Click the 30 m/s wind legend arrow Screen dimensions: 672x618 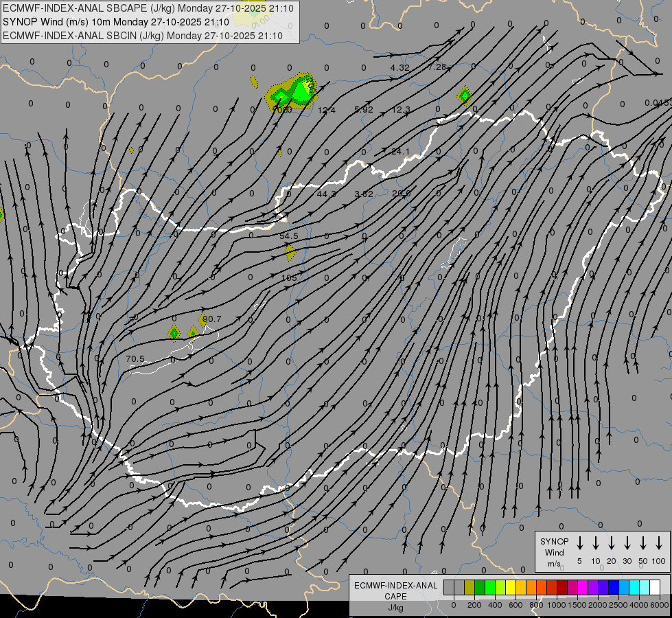coord(627,543)
